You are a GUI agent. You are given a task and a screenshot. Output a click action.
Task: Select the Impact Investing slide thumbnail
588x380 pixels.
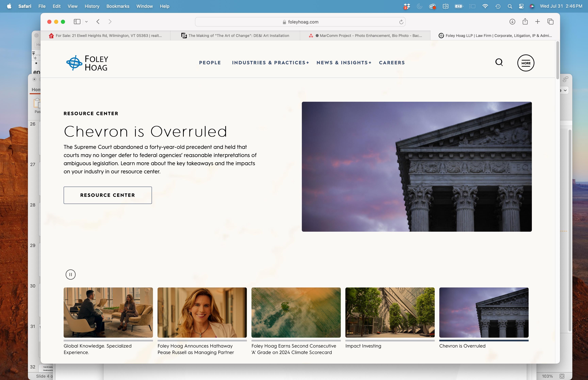[390, 313]
